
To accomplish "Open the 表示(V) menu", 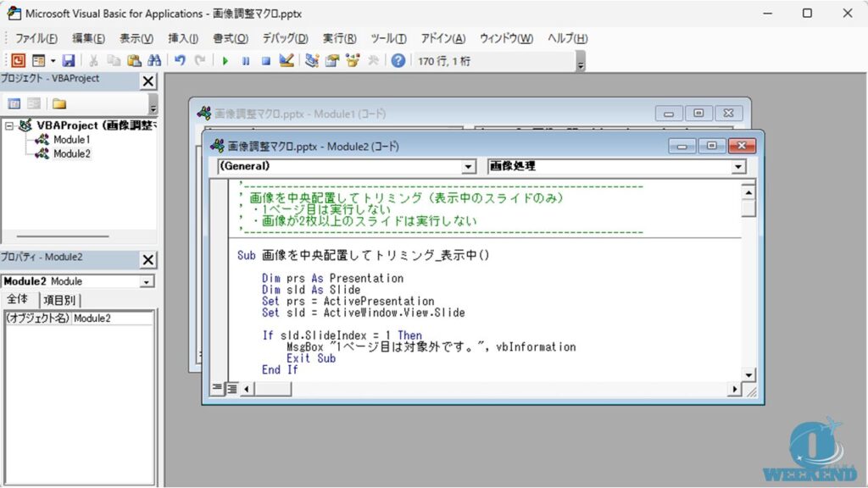I will tap(136, 38).
